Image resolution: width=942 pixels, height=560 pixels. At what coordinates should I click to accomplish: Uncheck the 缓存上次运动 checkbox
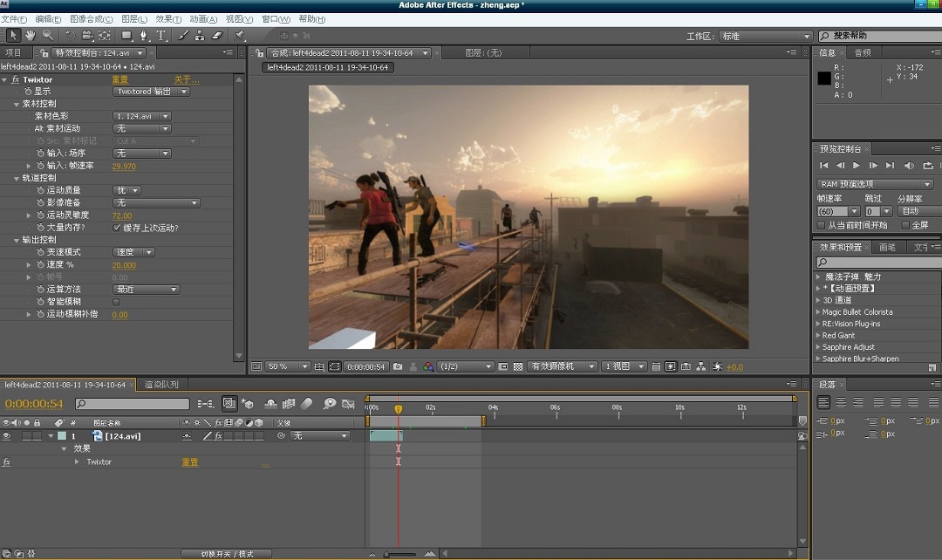[117, 228]
